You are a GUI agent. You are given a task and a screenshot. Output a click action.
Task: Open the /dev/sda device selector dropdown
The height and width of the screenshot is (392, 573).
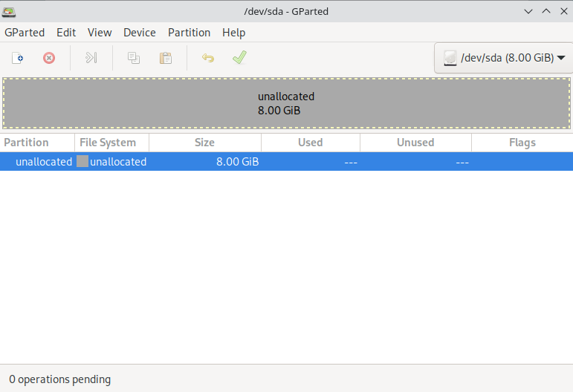tap(502, 58)
